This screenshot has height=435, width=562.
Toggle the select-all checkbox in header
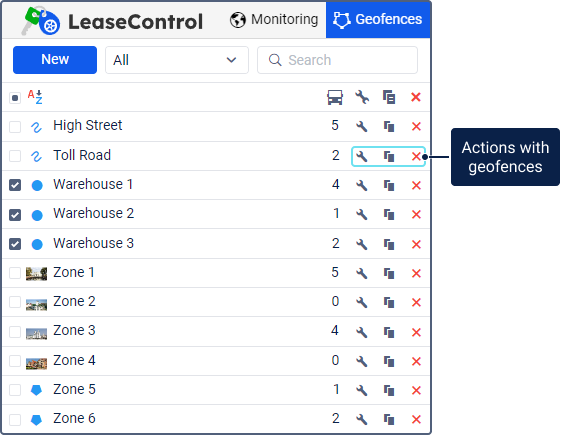(15, 97)
